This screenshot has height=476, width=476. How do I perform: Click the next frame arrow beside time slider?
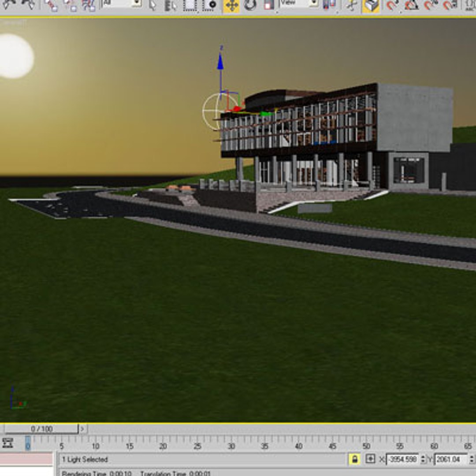[x=82, y=429]
